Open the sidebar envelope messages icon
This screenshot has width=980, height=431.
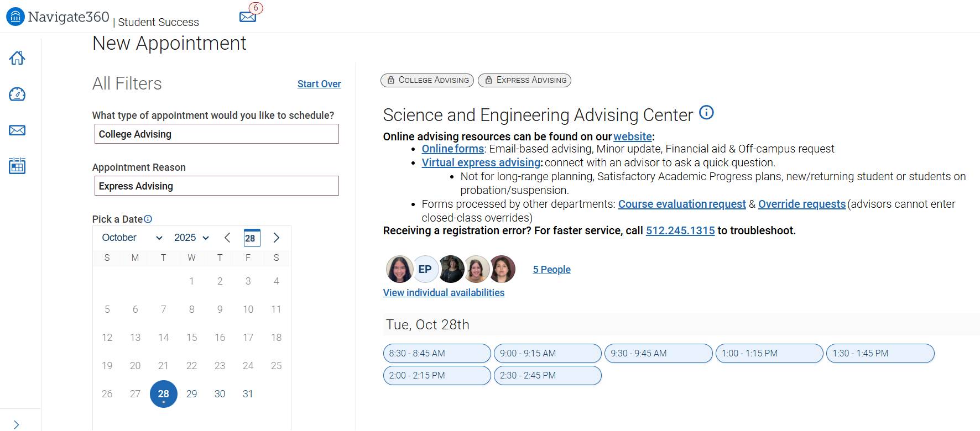(17, 130)
